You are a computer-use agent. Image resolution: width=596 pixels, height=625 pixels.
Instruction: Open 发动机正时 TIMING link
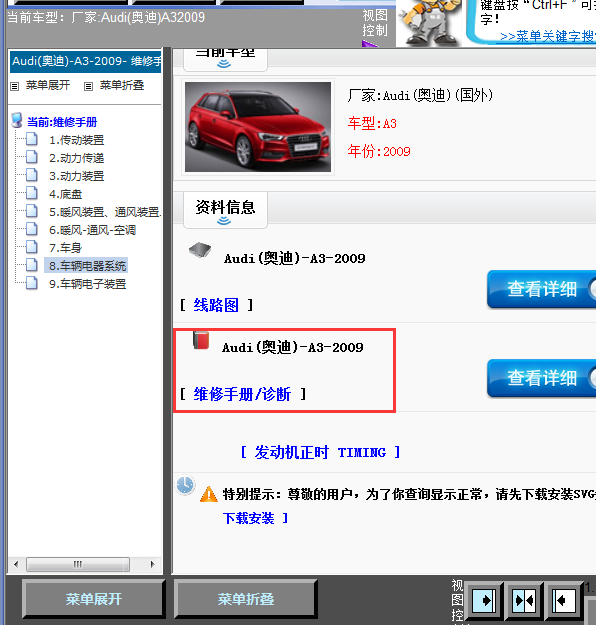pyautogui.click(x=321, y=452)
